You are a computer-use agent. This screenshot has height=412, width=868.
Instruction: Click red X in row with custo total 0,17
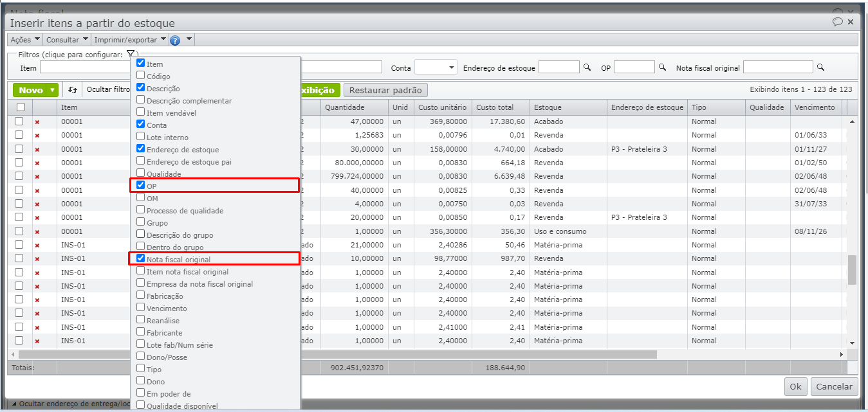37,218
